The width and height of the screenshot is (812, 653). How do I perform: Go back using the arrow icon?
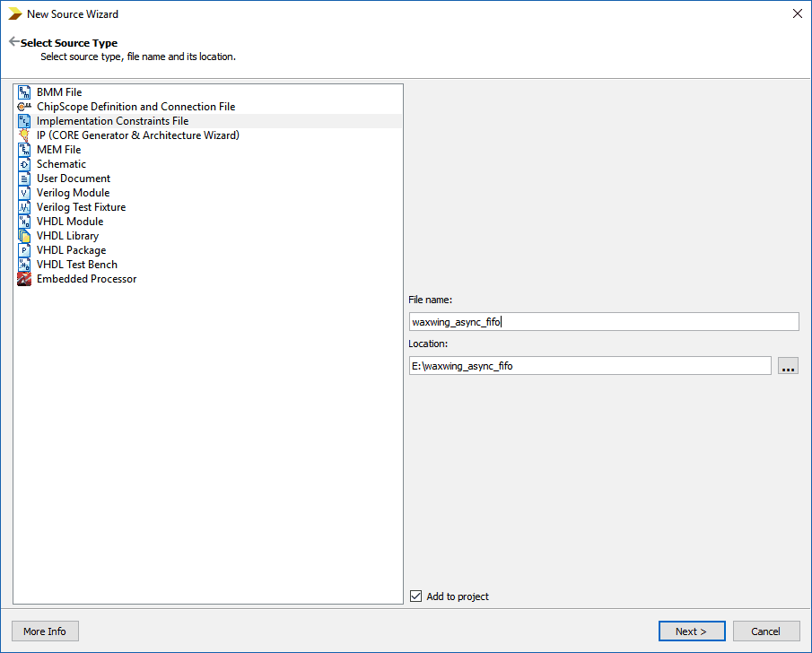coord(13,42)
